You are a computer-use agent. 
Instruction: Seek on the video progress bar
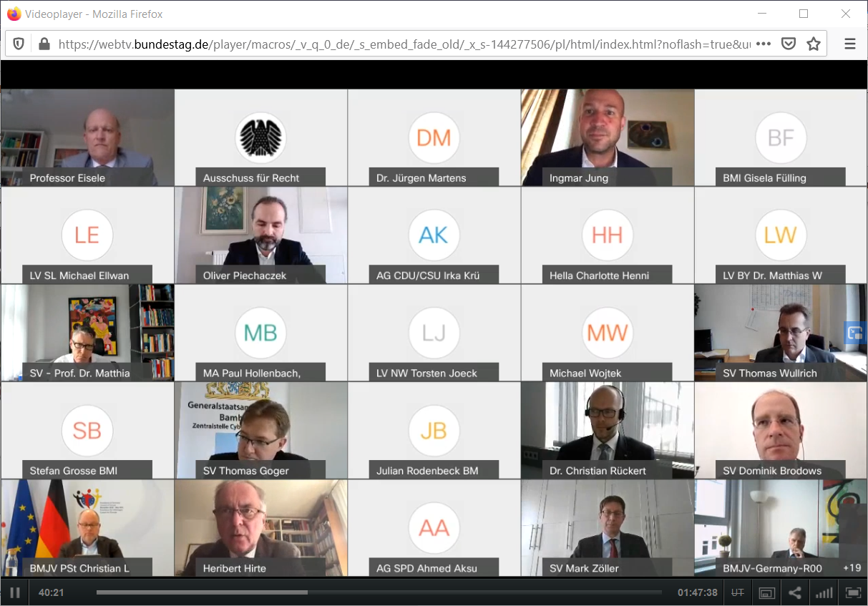tap(379, 592)
